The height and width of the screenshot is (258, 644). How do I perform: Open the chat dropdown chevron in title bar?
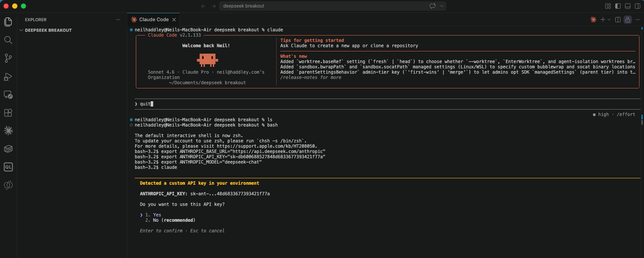pyautogui.click(x=442, y=6)
